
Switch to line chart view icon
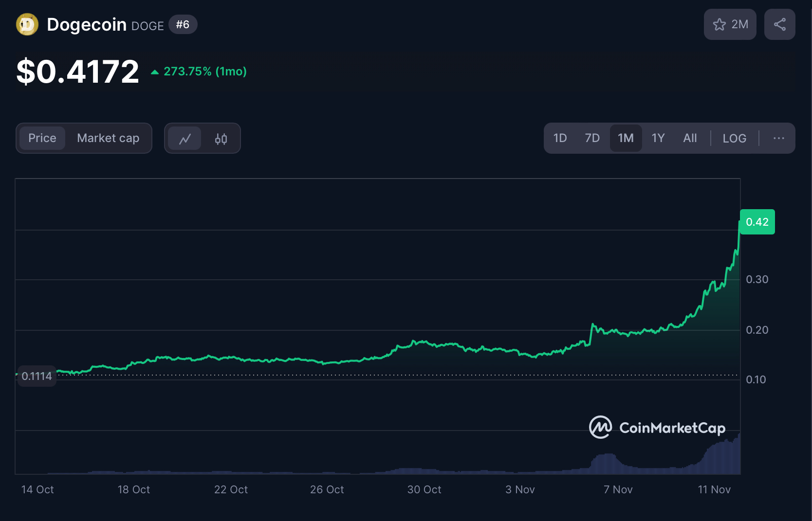pos(185,139)
